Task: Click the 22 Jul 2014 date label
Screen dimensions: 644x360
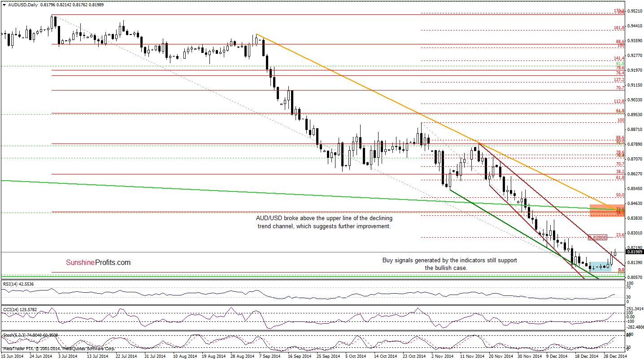Action: click(127, 356)
